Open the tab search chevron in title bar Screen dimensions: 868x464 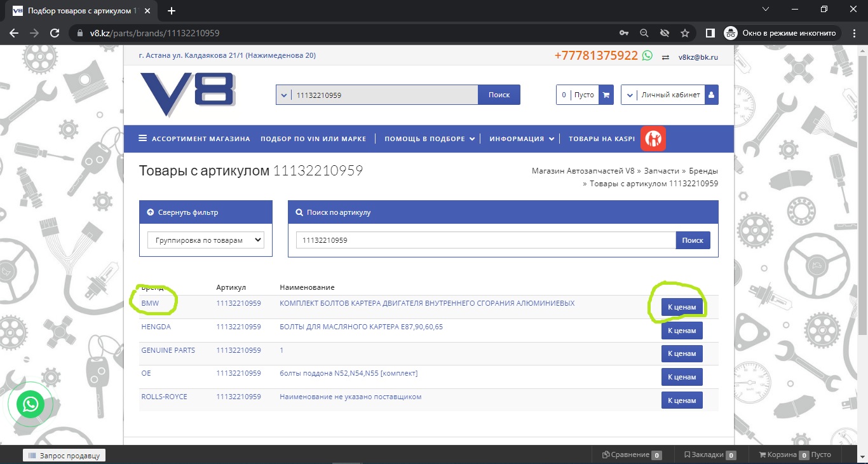[766, 10]
